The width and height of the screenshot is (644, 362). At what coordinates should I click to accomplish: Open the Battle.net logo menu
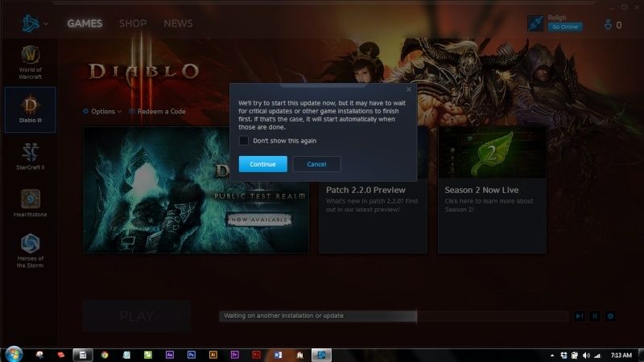click(31, 23)
